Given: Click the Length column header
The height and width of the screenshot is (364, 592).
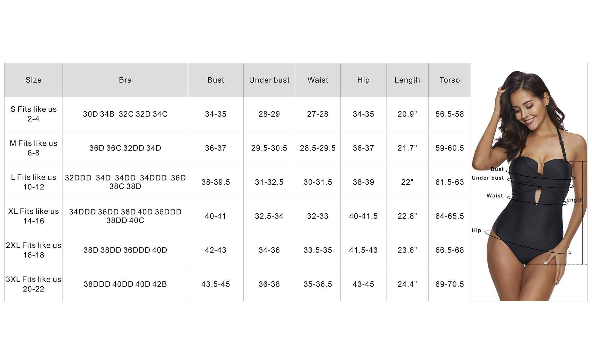Looking at the screenshot, I should 407,80.
